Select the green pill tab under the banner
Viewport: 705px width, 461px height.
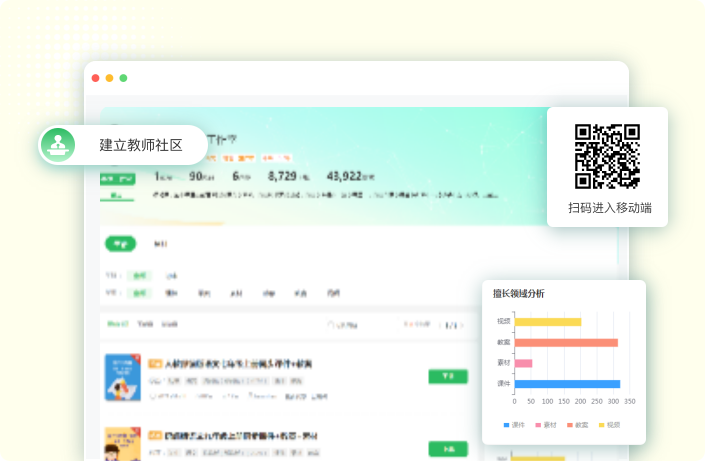(x=120, y=244)
